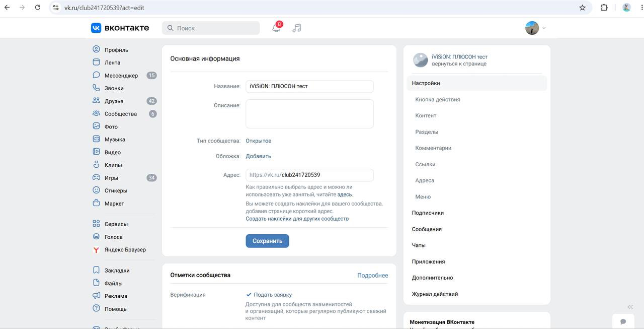Click the browser address bar URL
644x329 pixels.
tap(104, 8)
